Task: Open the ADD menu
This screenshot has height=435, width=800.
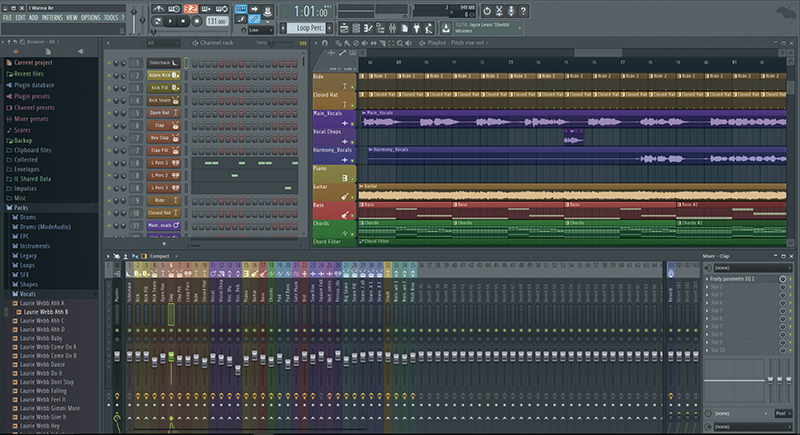Action: click(x=33, y=18)
